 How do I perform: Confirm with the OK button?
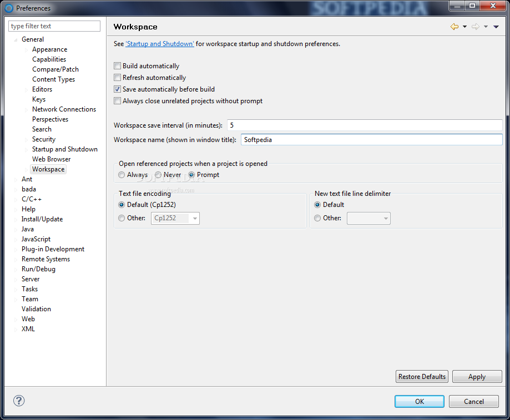419,401
